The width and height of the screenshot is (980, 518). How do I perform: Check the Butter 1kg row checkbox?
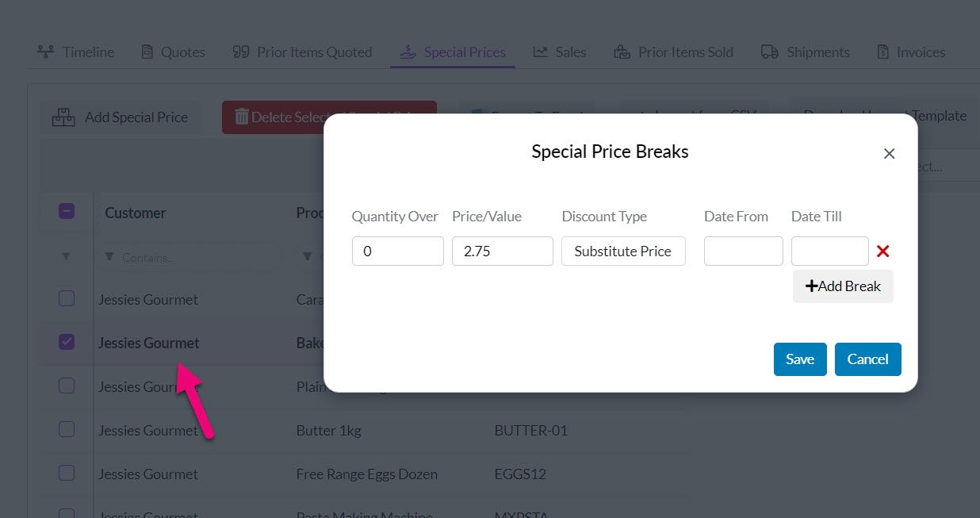(x=67, y=429)
